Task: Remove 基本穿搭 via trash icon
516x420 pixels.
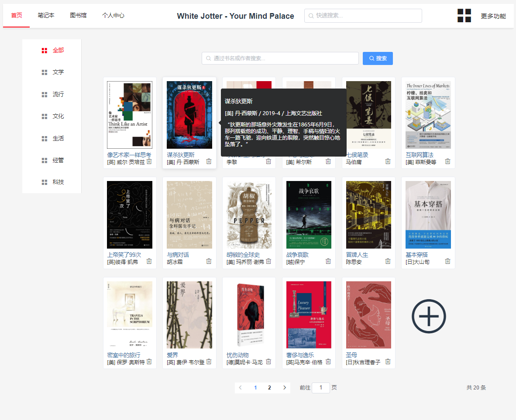Action: (447, 262)
